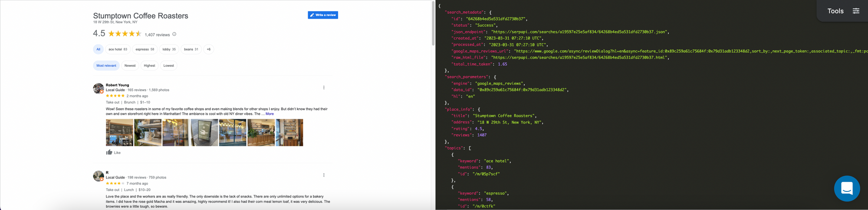
Task: Open third photo in Robert Young's review
Action: pos(176,132)
